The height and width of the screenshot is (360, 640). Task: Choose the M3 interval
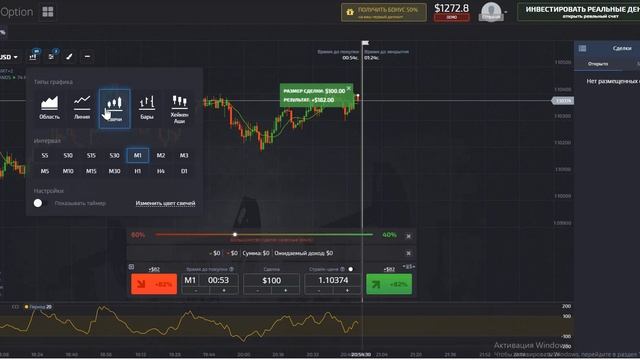coord(184,156)
